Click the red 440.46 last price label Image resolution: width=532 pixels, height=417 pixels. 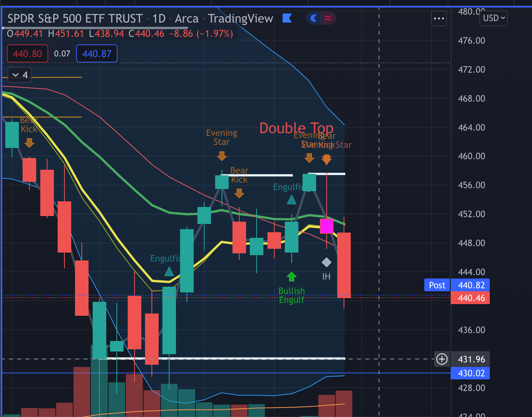coord(471,298)
